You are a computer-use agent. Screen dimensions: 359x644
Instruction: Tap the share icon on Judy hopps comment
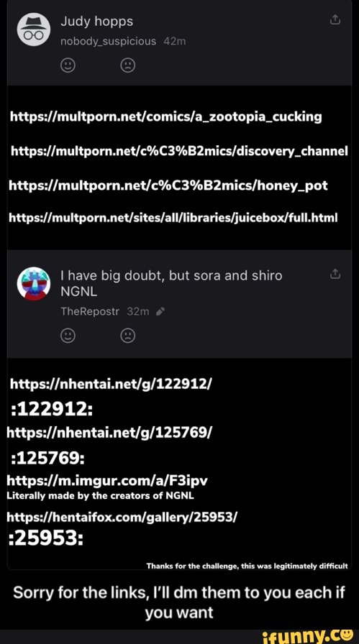[335, 20]
